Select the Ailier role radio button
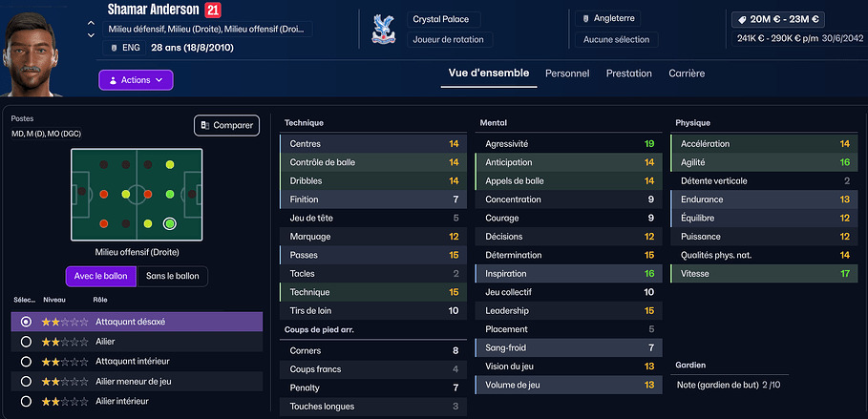The image size is (868, 419). click(x=26, y=342)
